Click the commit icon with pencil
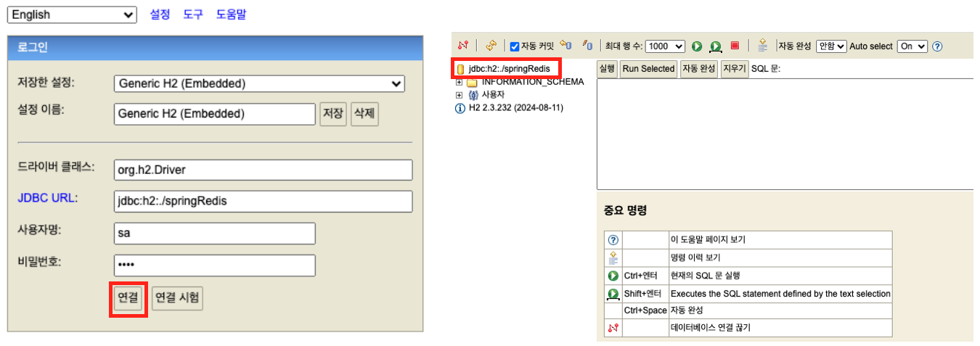Screen dimensions: 980x346 (x=587, y=46)
